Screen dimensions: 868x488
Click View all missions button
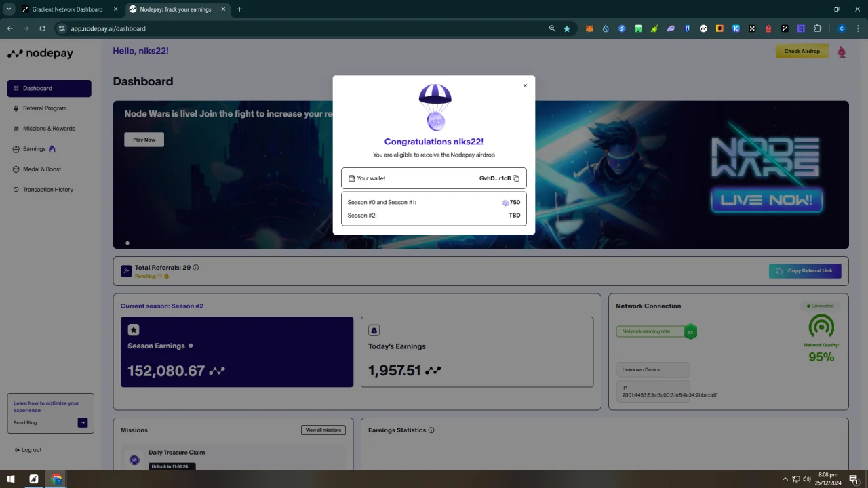click(x=323, y=430)
